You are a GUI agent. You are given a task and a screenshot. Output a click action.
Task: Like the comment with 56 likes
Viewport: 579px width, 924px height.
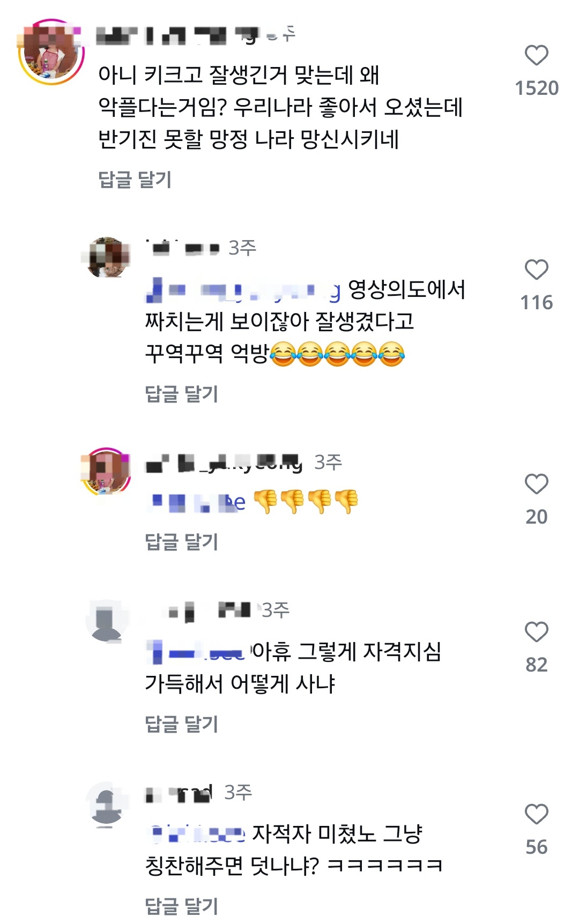click(x=536, y=814)
